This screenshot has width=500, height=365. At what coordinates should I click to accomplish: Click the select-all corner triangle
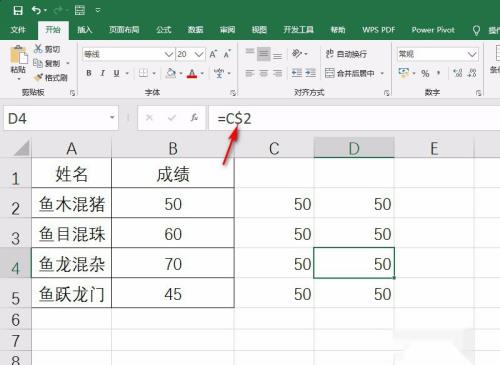(21, 148)
